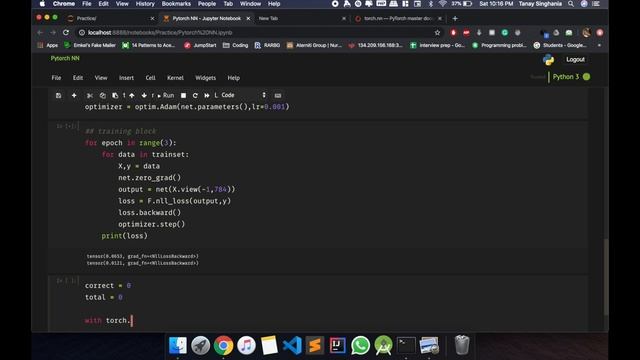Click the green Grammarly extension icon
Screen dimensions: 640x360
505,33
